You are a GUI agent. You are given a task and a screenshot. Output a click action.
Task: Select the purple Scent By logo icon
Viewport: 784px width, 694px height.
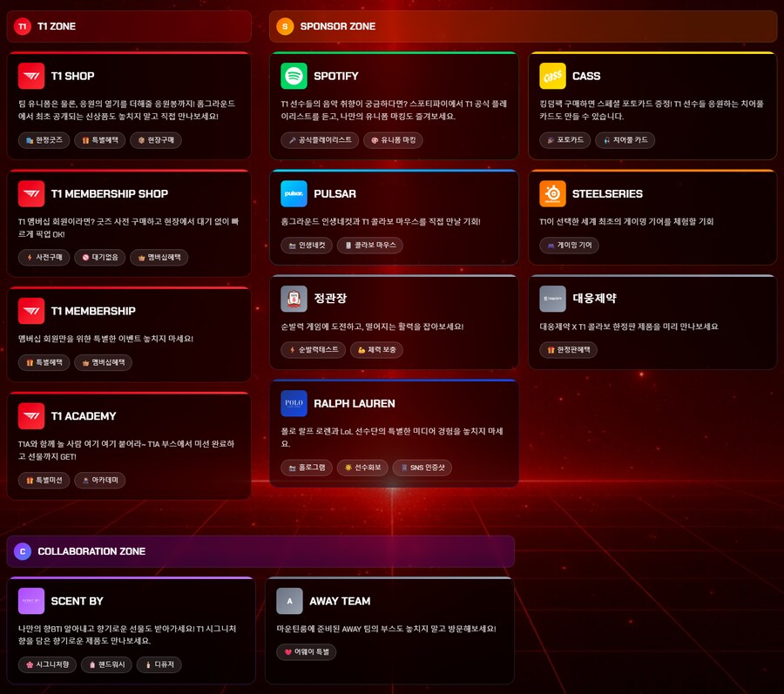(31, 601)
